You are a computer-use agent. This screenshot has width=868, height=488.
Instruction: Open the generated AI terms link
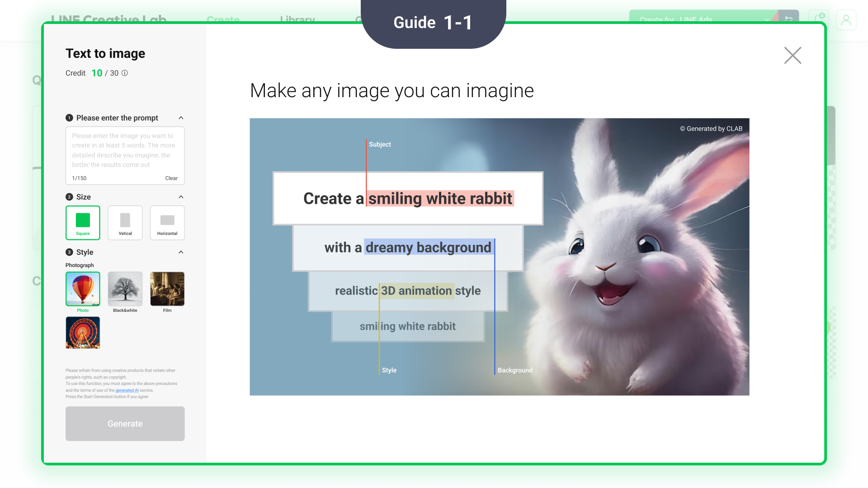[127, 390]
